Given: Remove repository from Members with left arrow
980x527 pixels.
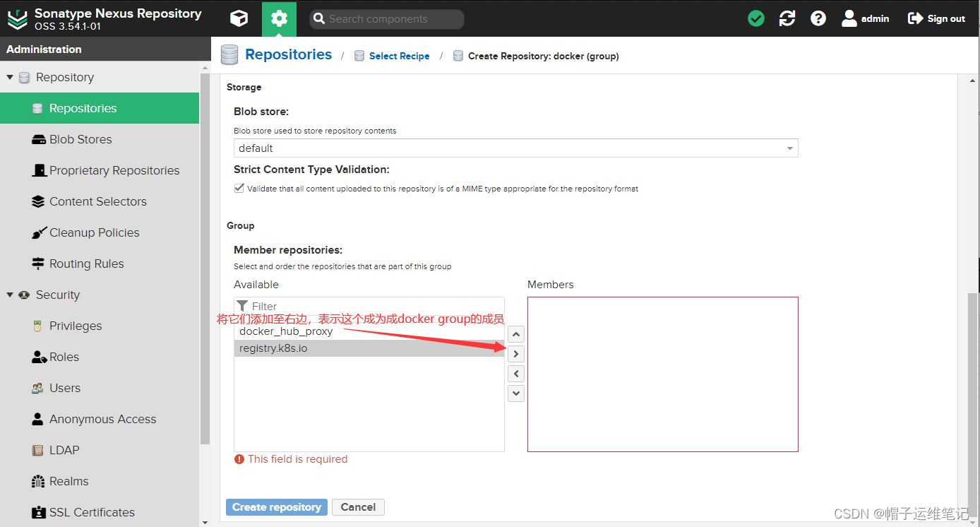Looking at the screenshot, I should click(x=516, y=374).
